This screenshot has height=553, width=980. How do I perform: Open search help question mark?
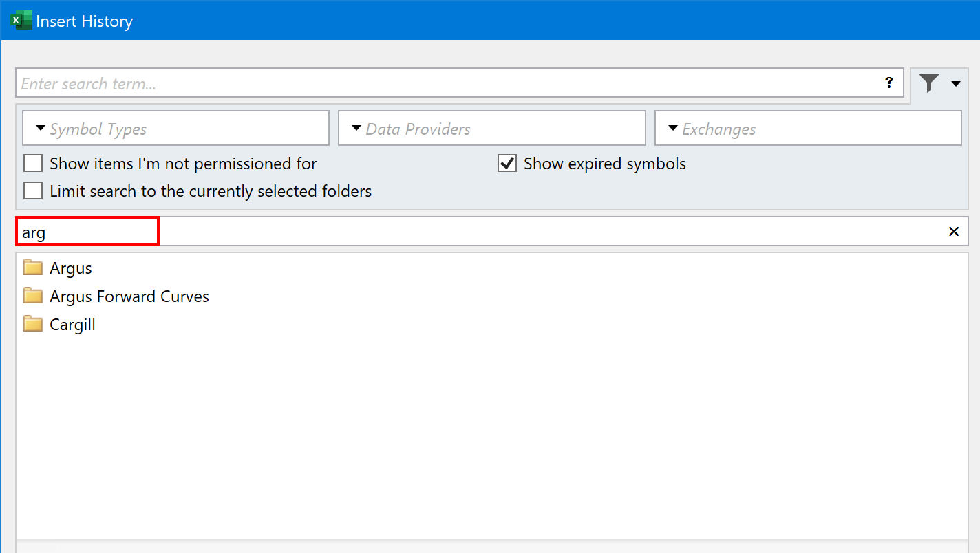click(x=889, y=83)
